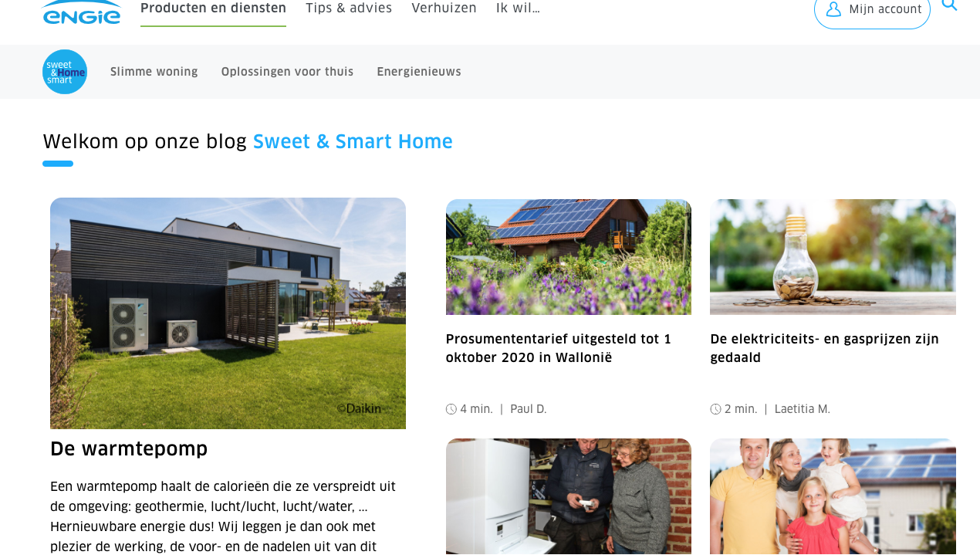Click the clock icon beside 4 min.

coord(451,409)
